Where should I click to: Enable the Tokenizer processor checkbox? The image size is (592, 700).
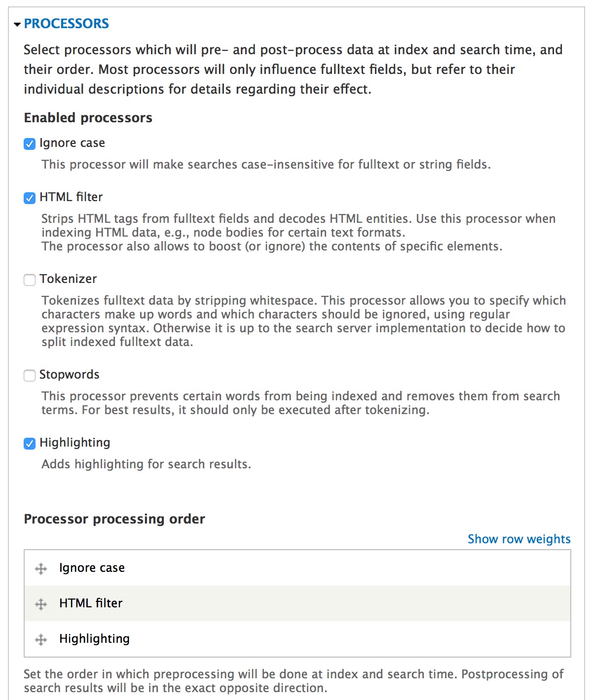[x=30, y=280]
